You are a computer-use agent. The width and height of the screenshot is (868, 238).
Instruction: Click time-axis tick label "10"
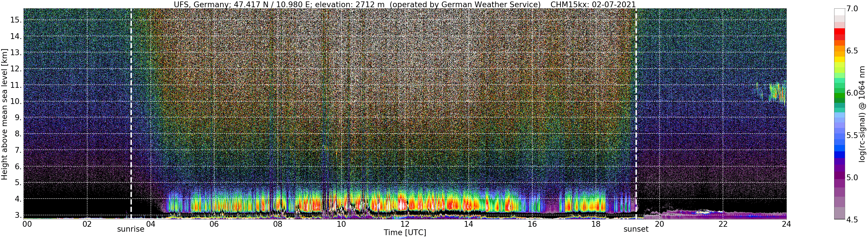click(x=341, y=224)
